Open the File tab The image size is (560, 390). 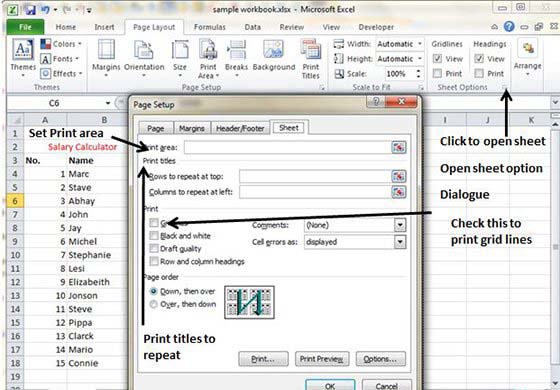25,27
